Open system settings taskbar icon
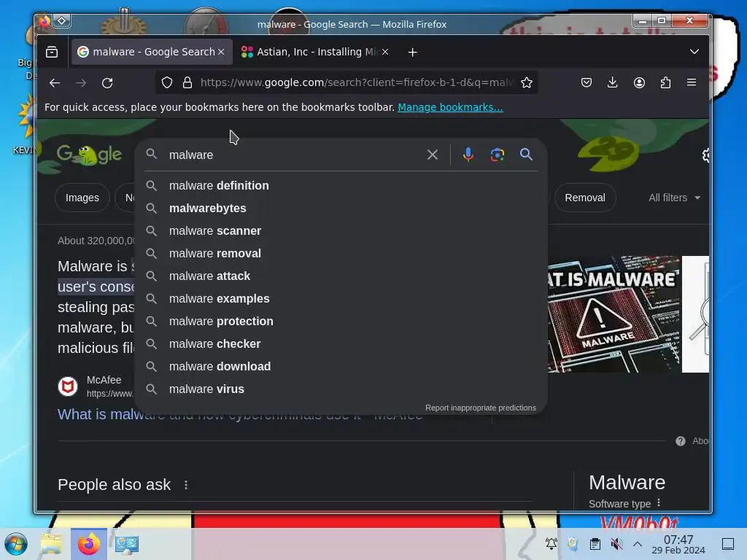This screenshot has height=560, width=747. coord(127,544)
